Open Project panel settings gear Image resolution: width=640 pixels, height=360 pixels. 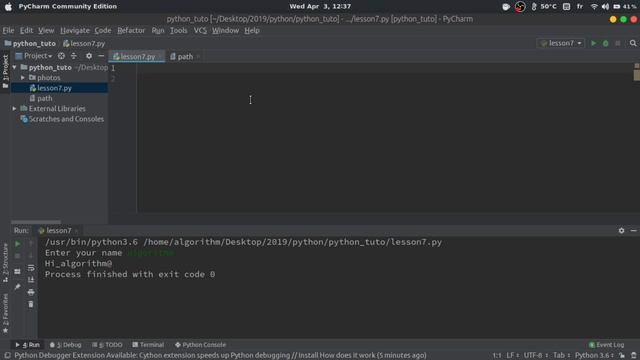point(89,56)
